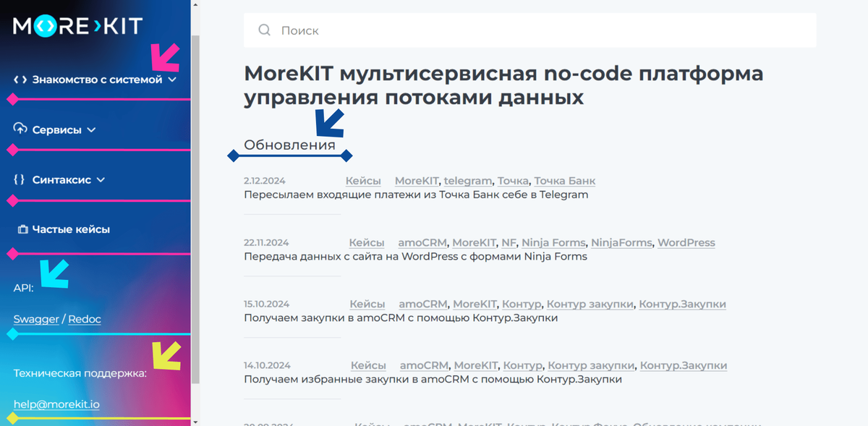The height and width of the screenshot is (426, 868).
Task: Click the Обновления section heading
Action: pos(290,145)
